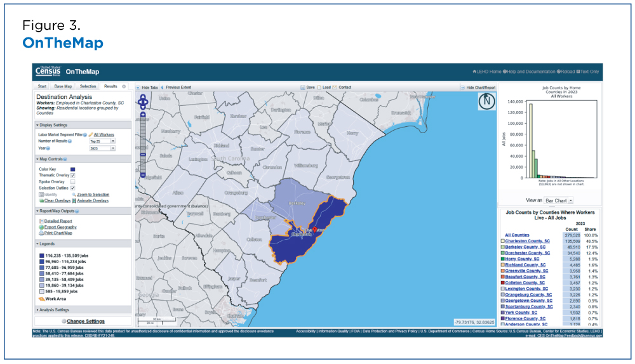Collapse the Display Settings section
The width and height of the screenshot is (635, 364).
coord(83,125)
